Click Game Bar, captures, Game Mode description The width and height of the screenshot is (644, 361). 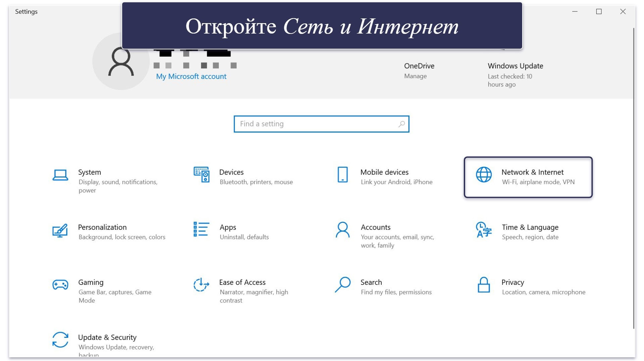(115, 296)
